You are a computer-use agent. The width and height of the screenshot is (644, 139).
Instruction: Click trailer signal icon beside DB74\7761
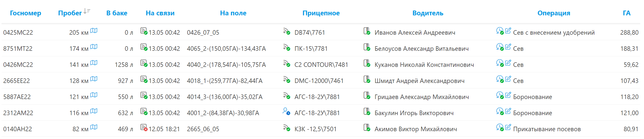[286, 31]
